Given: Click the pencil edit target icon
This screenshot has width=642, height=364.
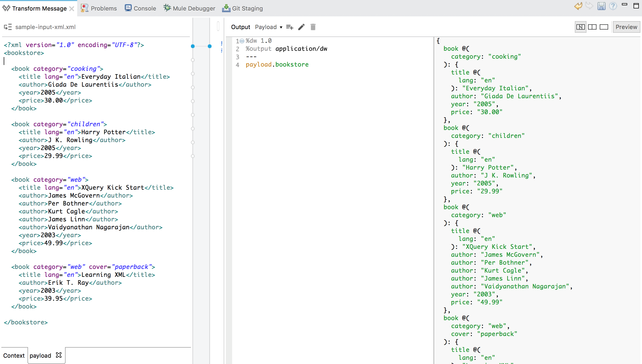Looking at the screenshot, I should pos(301,27).
